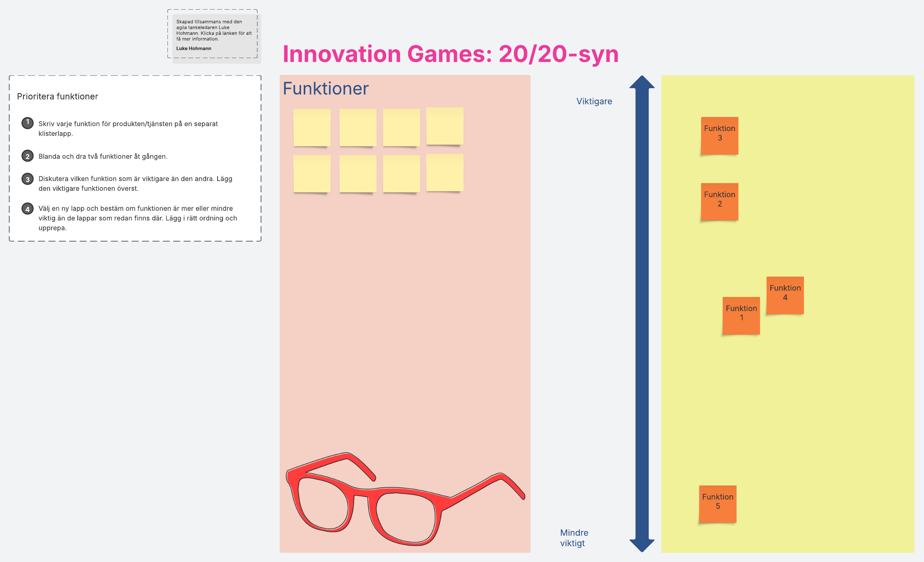924x562 pixels.
Task: Click the Viktigare label
Action: coord(594,101)
